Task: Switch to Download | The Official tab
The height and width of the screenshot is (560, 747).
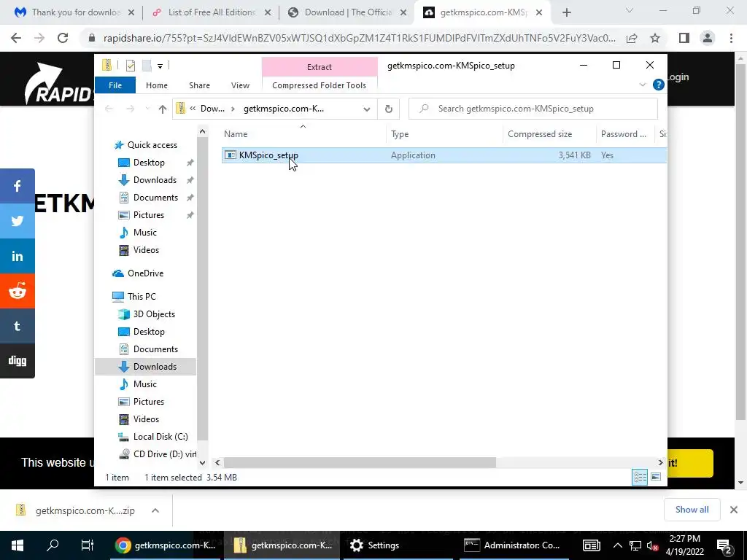Action: [x=348, y=13]
